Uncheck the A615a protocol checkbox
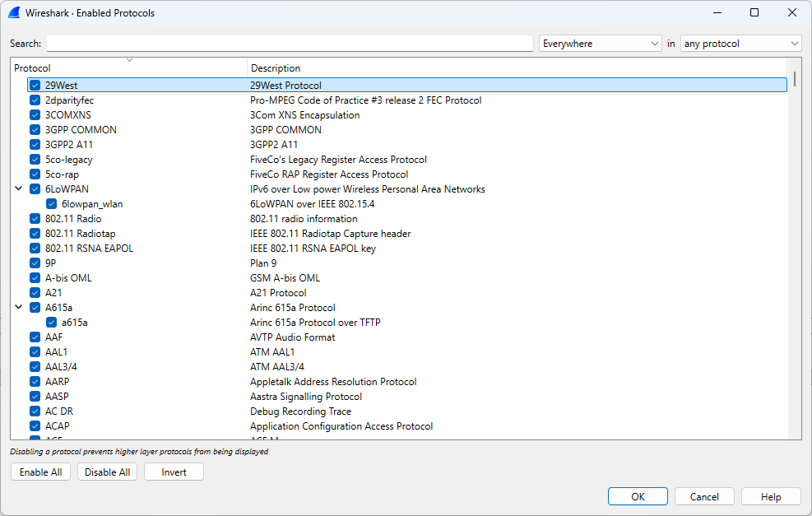The image size is (812, 516). click(35, 308)
